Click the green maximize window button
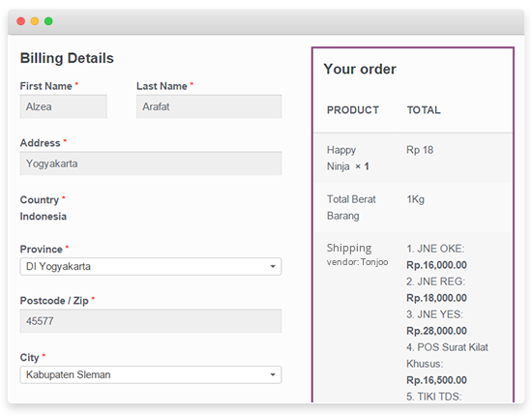This screenshot has height=416, width=532. (48, 21)
